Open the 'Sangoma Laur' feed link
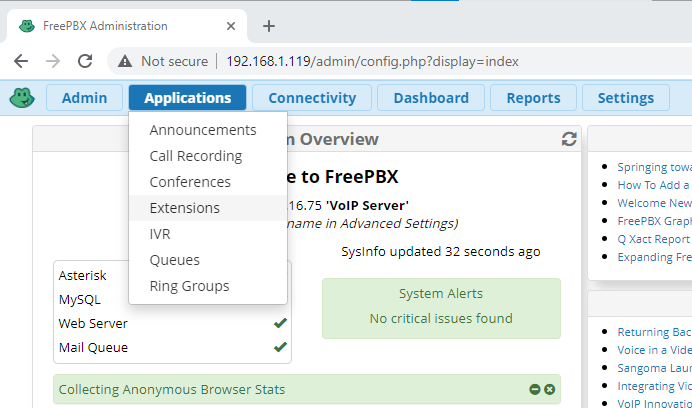The image size is (692, 408). click(x=654, y=368)
